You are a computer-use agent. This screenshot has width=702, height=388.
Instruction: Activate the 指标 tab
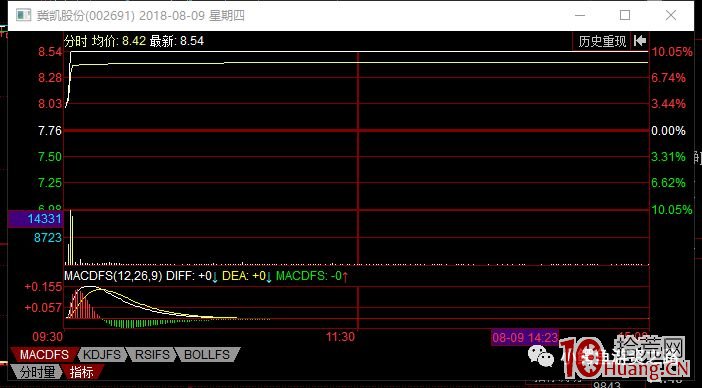tap(81, 371)
